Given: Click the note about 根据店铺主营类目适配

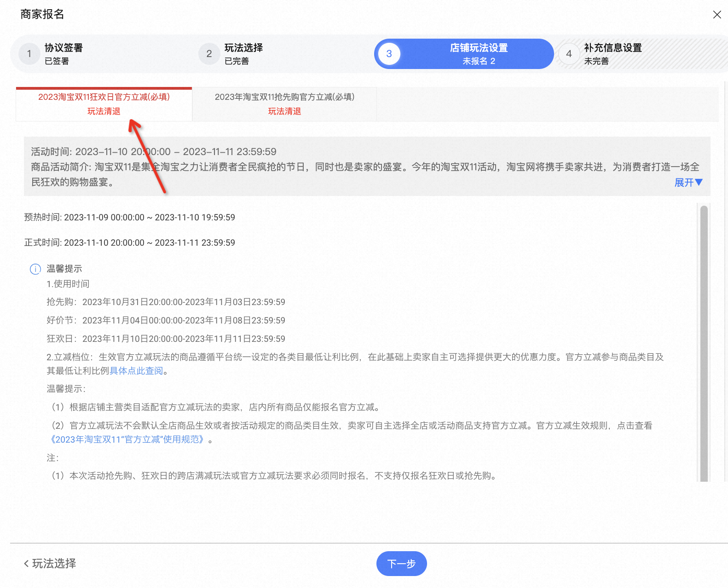Looking at the screenshot, I should [215, 407].
